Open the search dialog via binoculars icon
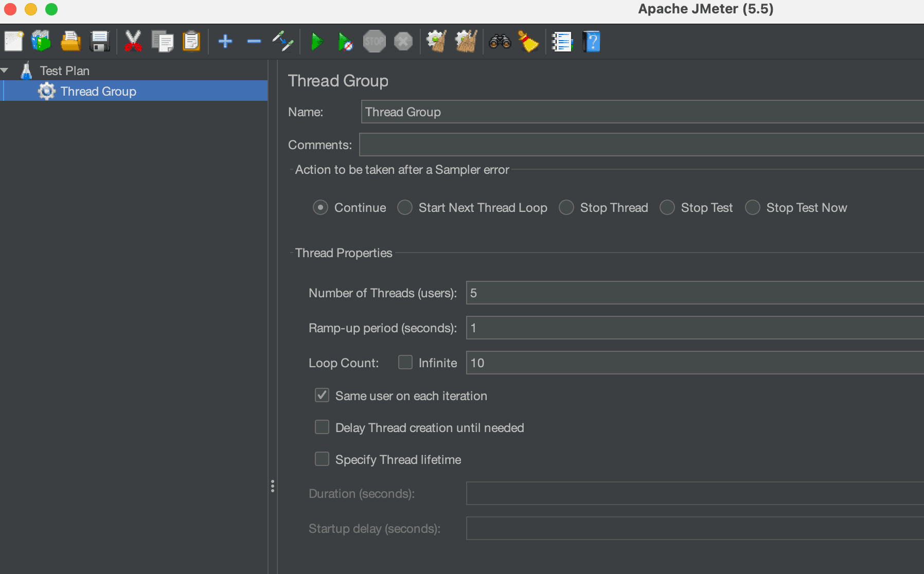 point(500,41)
